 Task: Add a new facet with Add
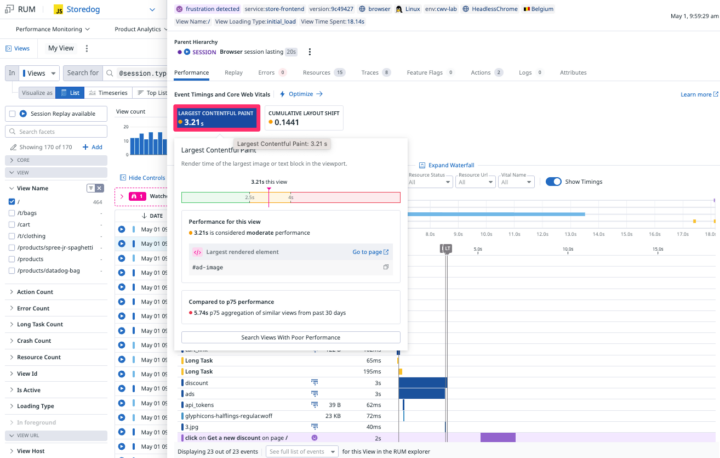[x=92, y=147]
